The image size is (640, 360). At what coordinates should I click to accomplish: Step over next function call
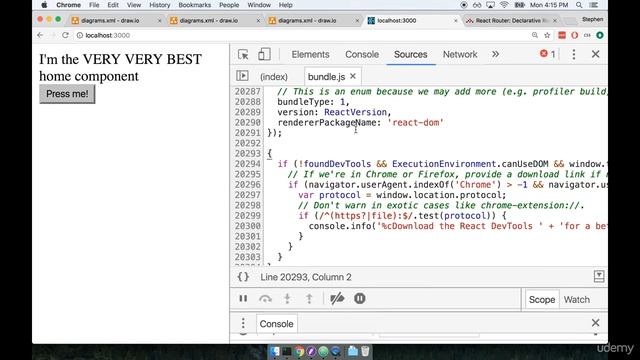pos(265,299)
